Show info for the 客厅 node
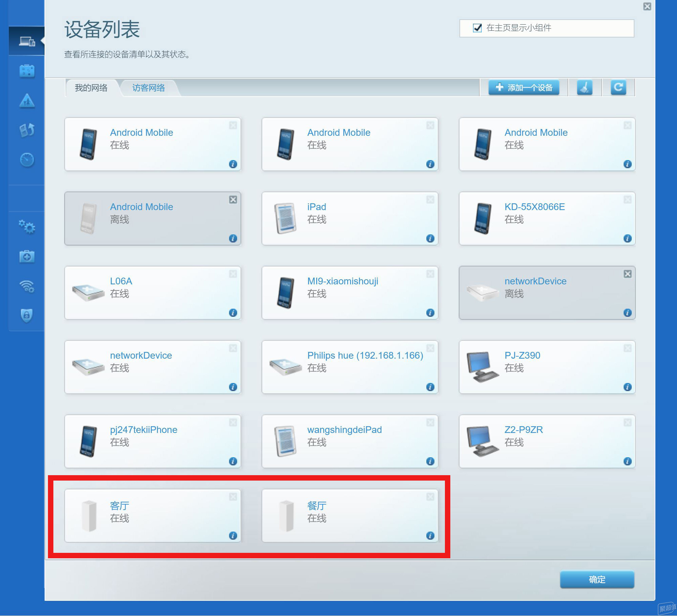 (233, 536)
